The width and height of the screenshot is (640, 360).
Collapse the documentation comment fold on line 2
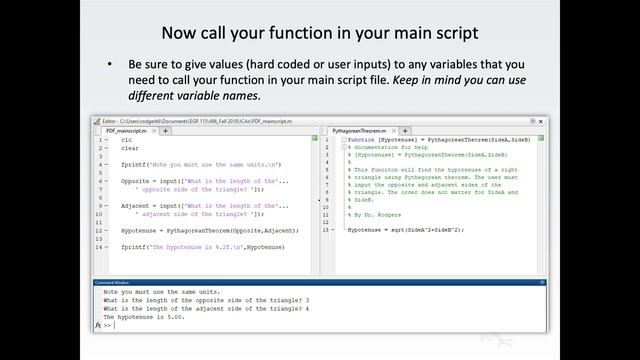(344, 147)
